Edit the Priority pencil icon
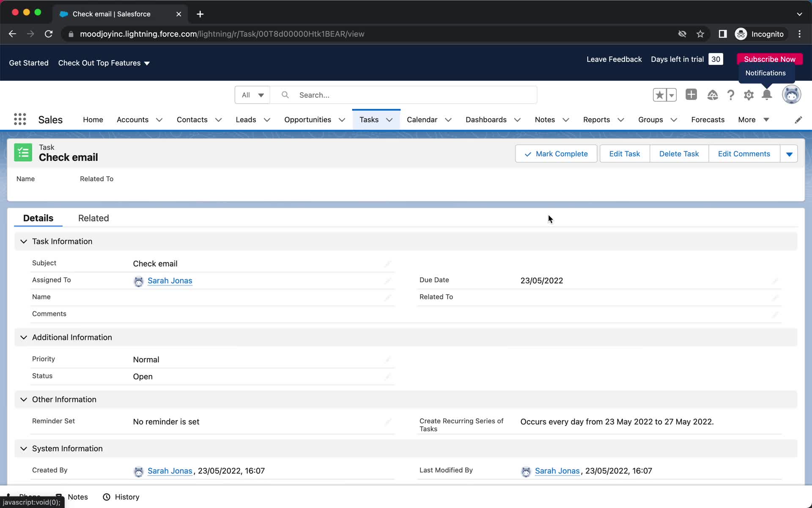The height and width of the screenshot is (508, 812). [x=387, y=359]
